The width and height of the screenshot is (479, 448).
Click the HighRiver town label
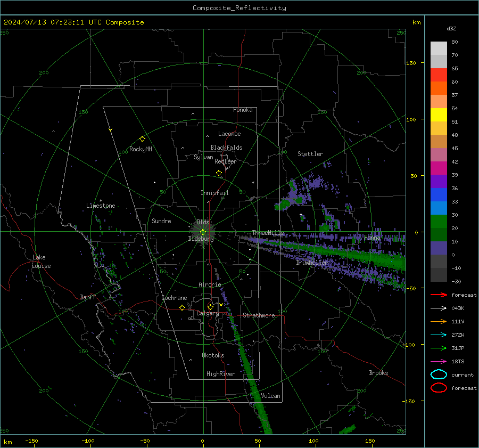(x=221, y=374)
